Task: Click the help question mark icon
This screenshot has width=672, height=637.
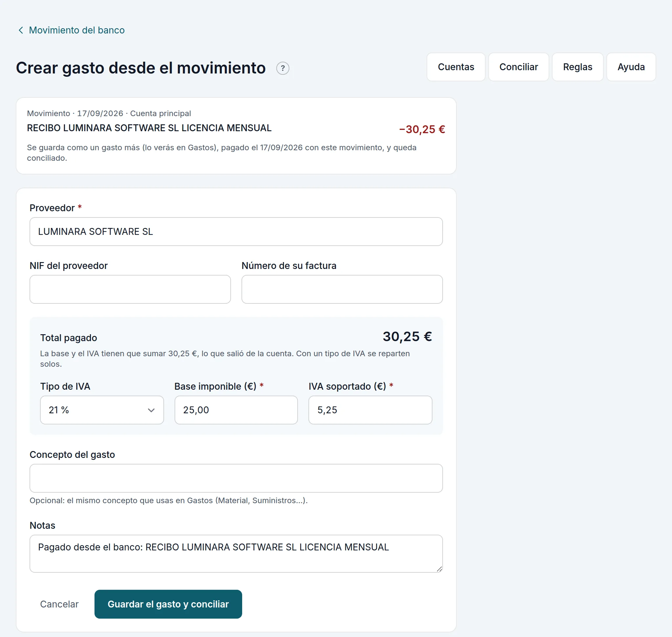Action: point(282,68)
